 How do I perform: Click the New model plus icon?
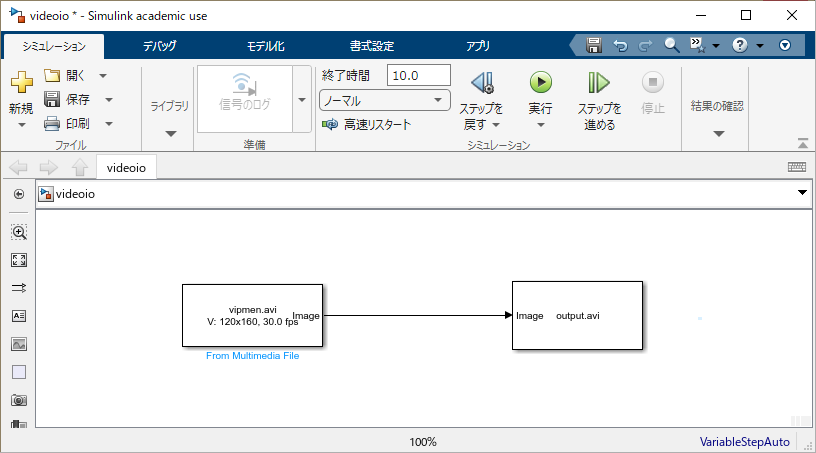(21, 82)
